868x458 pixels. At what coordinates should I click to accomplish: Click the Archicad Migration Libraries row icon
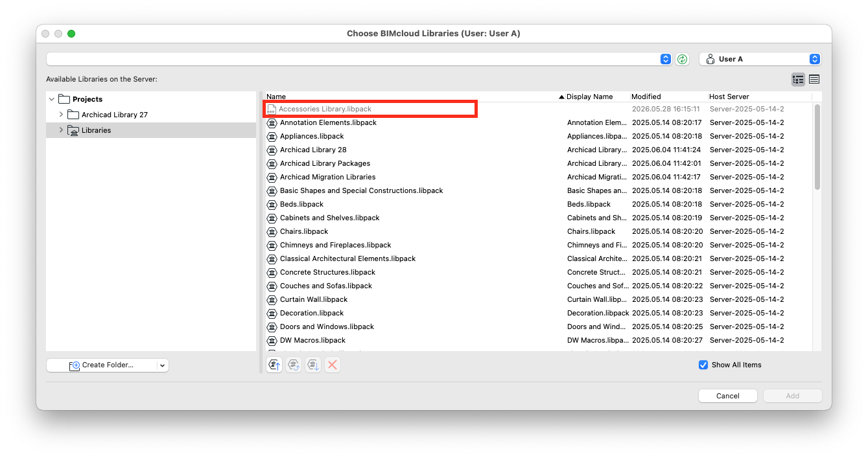pyautogui.click(x=272, y=177)
